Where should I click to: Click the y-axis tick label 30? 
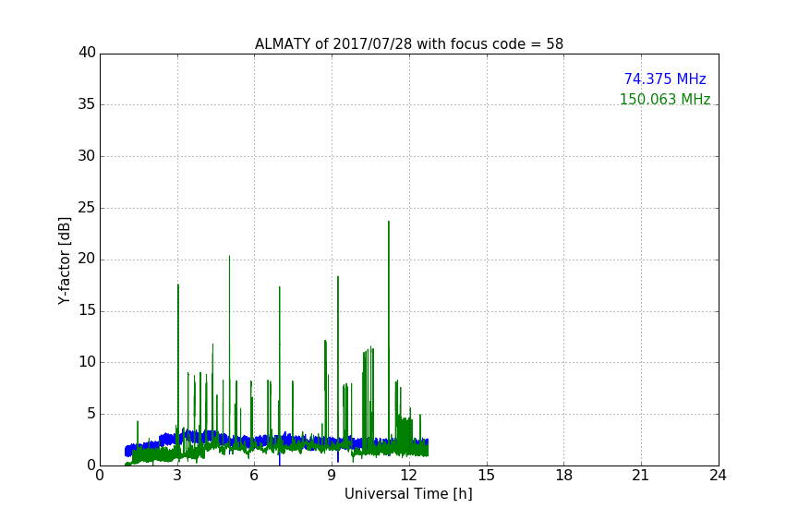87,156
